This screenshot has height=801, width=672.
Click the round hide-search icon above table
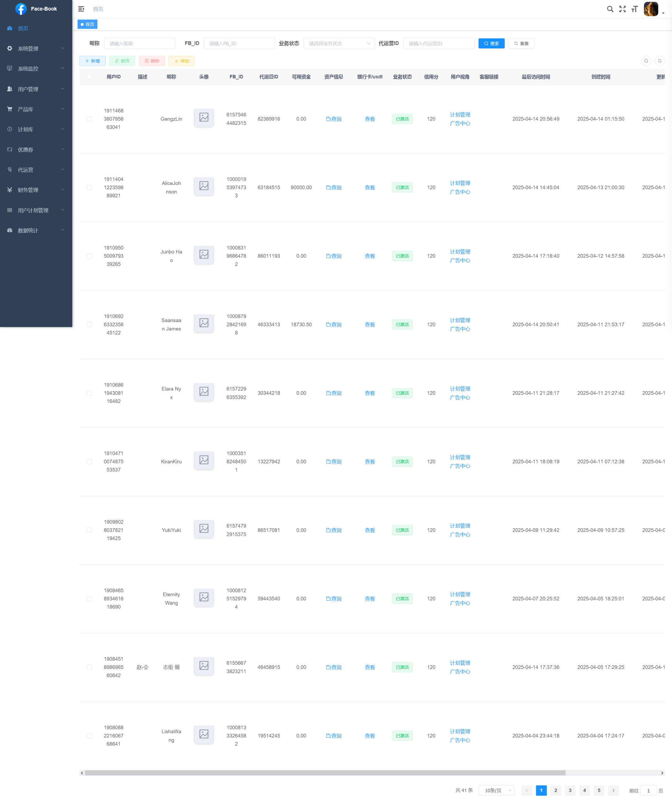pyautogui.click(x=646, y=61)
